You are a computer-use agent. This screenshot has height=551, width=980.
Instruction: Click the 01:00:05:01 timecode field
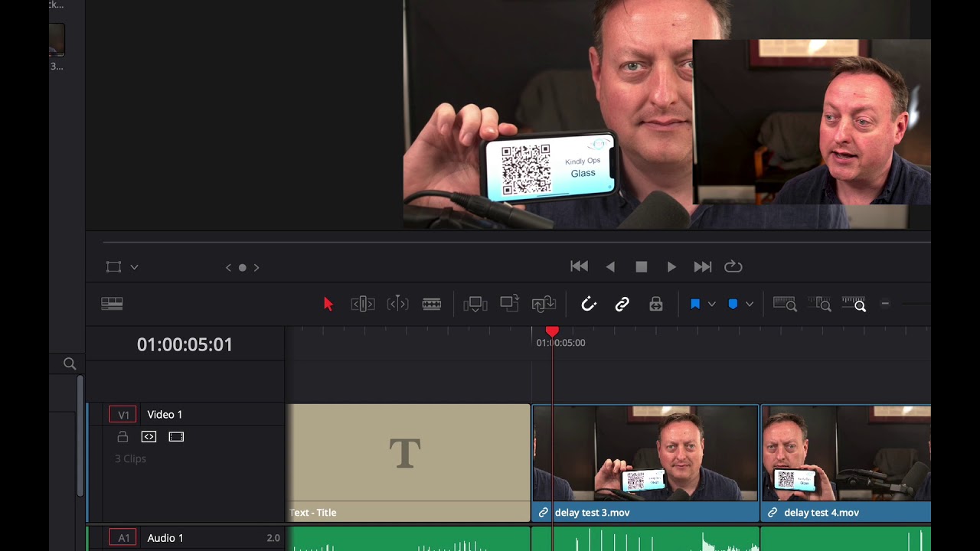pyautogui.click(x=185, y=344)
